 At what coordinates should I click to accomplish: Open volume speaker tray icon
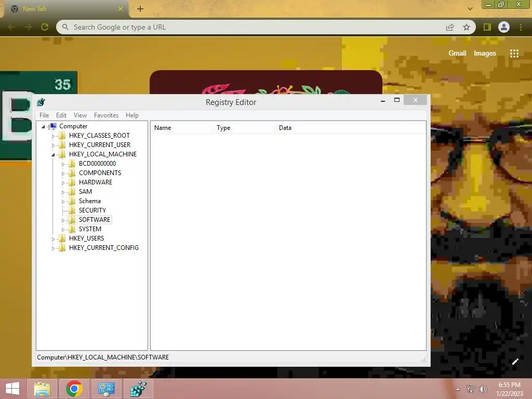tap(483, 389)
